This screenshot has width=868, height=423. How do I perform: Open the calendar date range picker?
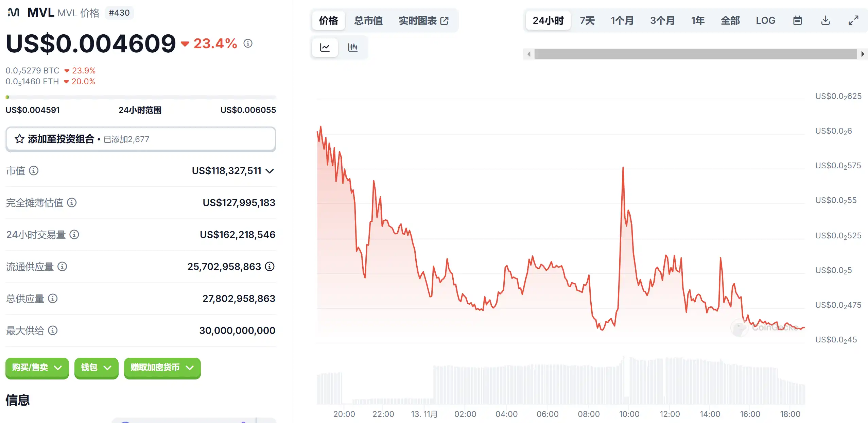tap(797, 21)
